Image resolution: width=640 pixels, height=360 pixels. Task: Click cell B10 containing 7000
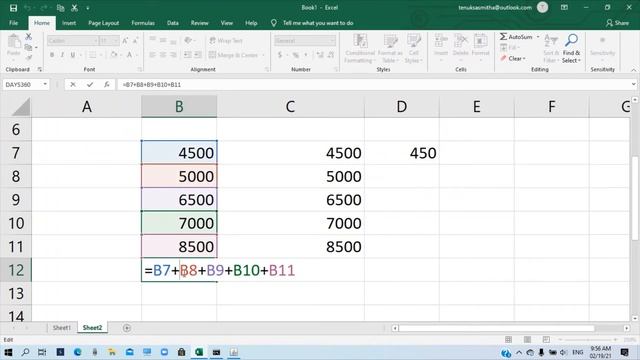(179, 223)
